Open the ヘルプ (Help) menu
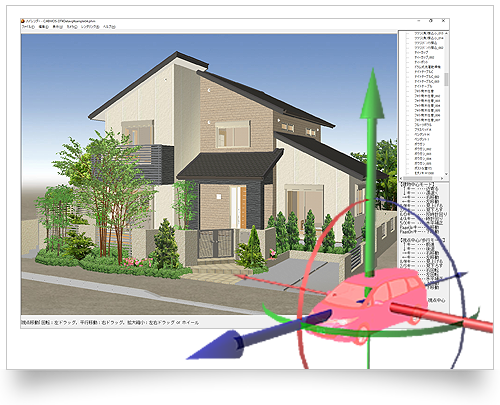The width and height of the screenshot is (500, 405). [109, 27]
